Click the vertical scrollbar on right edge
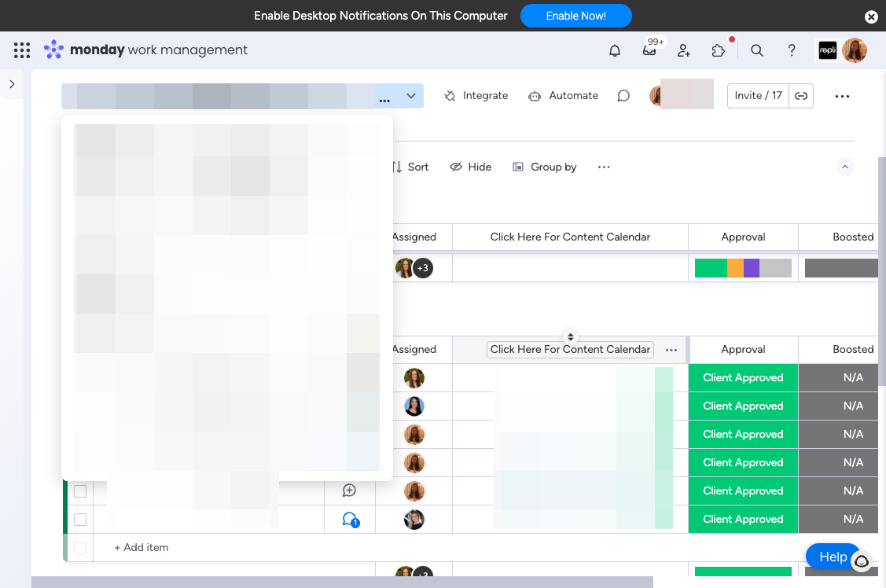Viewport: 886px width, 588px height. (882, 271)
